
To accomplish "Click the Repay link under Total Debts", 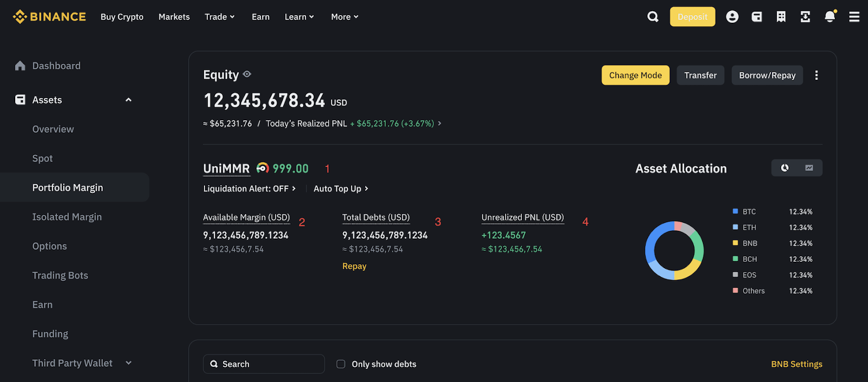I will click(354, 266).
